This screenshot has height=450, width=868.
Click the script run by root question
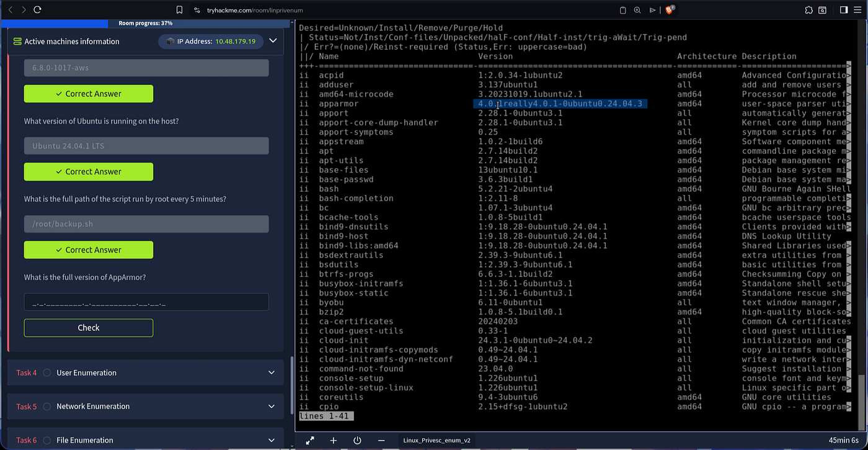click(x=125, y=199)
